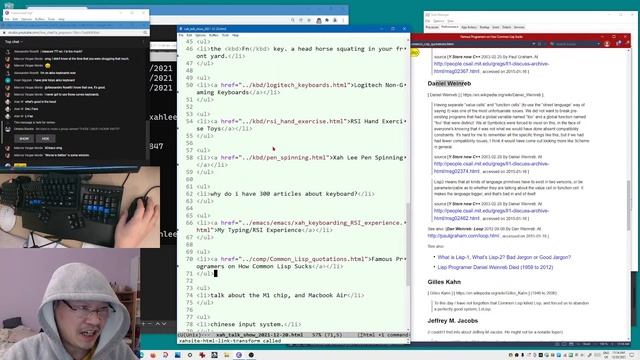Screen dimensions: 640x360
Task: Click the profile avatar icon in background Chrome toolbar
Action: coord(335,20)
